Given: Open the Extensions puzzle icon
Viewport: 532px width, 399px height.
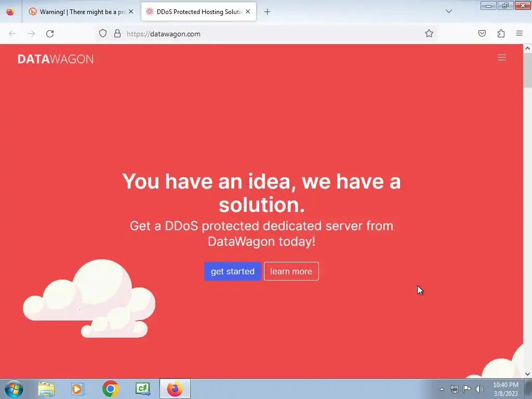Looking at the screenshot, I should pyautogui.click(x=501, y=33).
